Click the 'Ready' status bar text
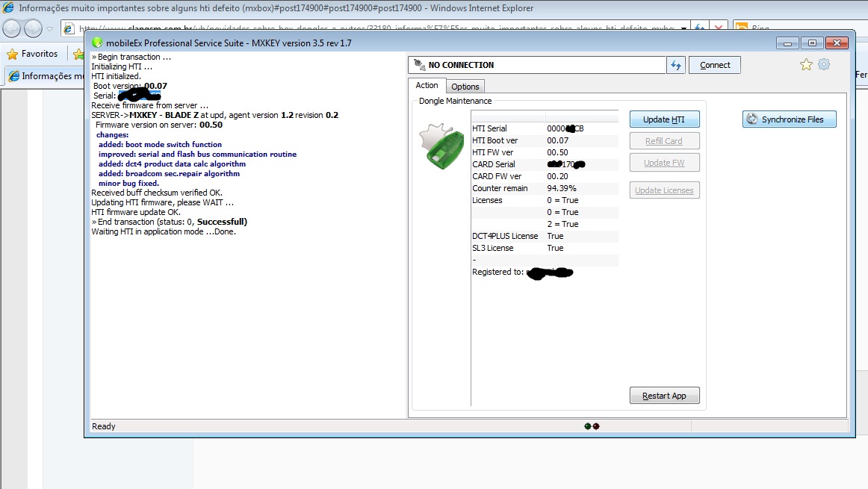Screen dimensions: 868x489 click(104, 426)
